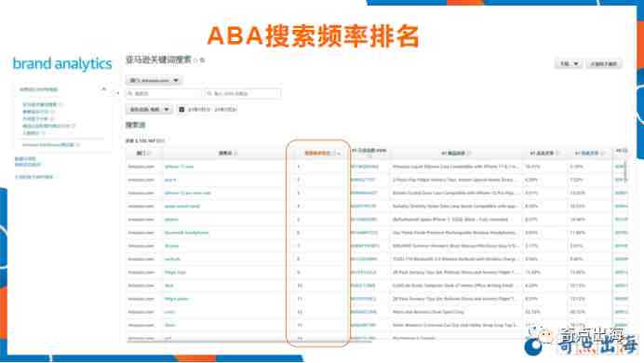Image resolution: width=644 pixels, height=363 pixels.
Task: Collapse the sidebar with the left arrow handle
Action: click(118, 94)
